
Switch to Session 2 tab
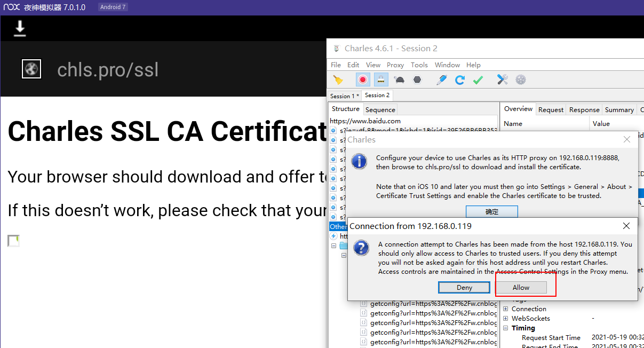pyautogui.click(x=377, y=96)
